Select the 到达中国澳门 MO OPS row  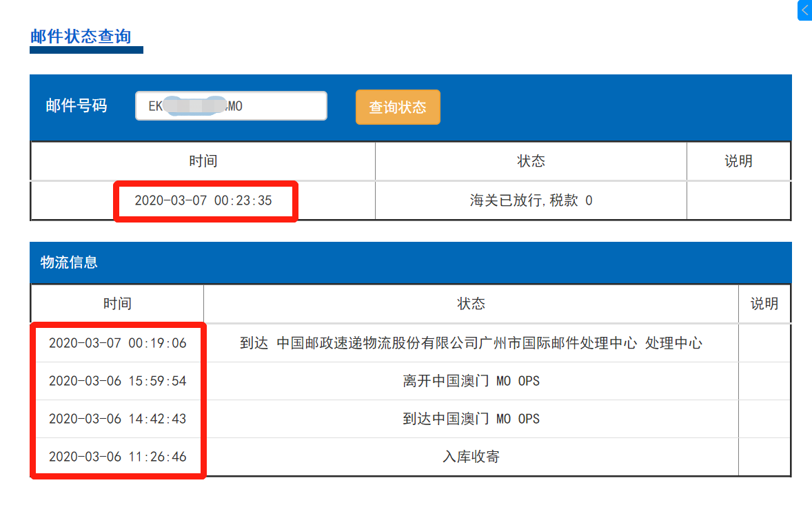[x=471, y=418]
